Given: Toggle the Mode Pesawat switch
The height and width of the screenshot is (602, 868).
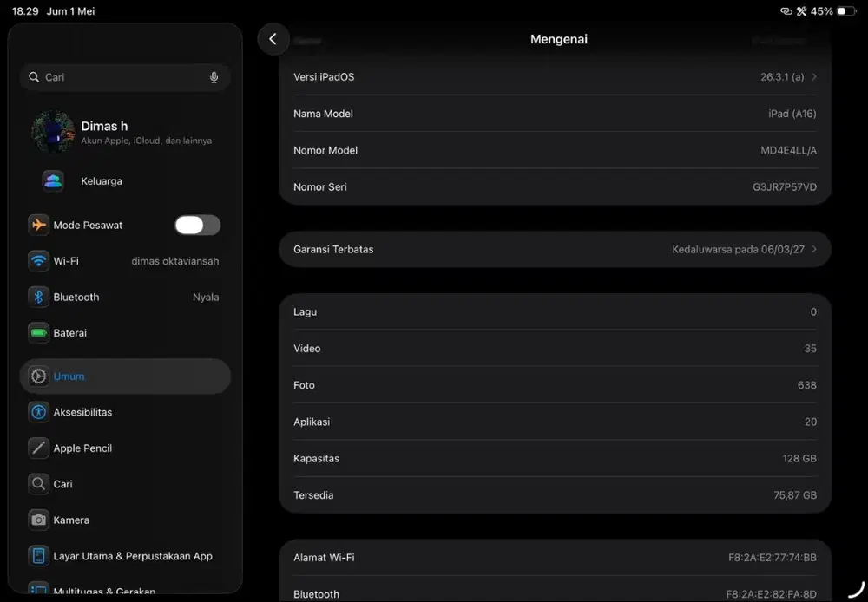Looking at the screenshot, I should tap(198, 226).
